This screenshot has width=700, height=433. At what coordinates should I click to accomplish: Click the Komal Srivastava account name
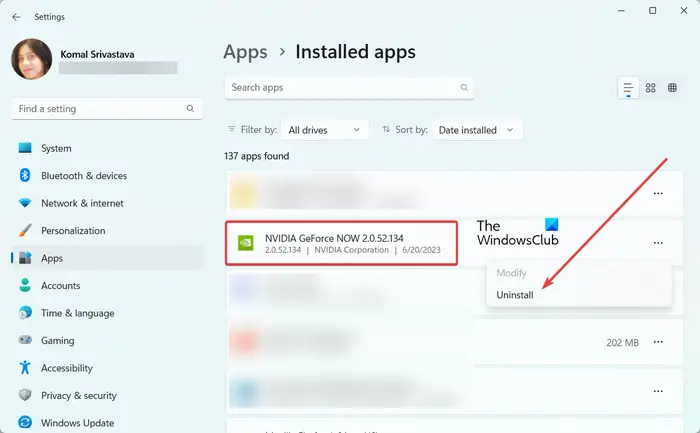(x=97, y=54)
